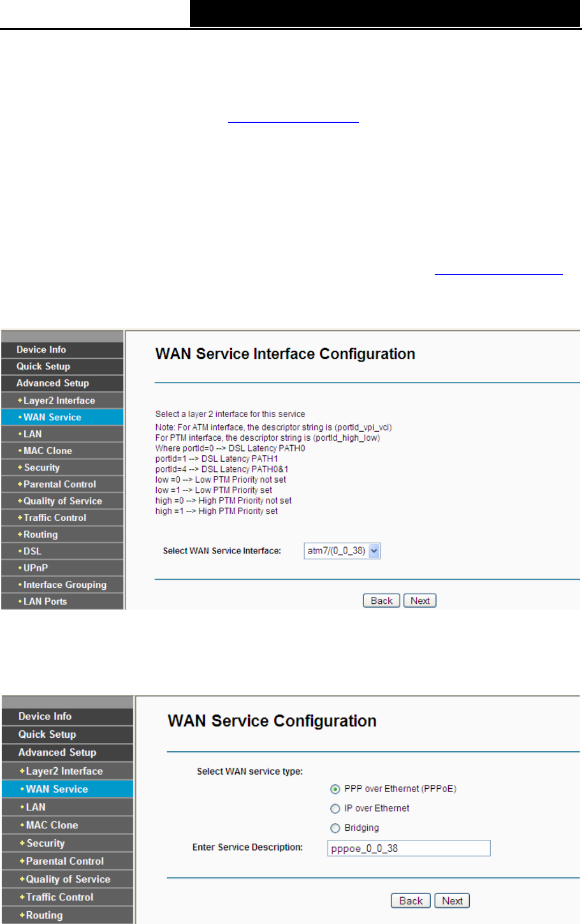The width and height of the screenshot is (582, 924).
Task: Expand Traffic Control in the Interface Configuration sidebar
Action: click(x=62, y=518)
